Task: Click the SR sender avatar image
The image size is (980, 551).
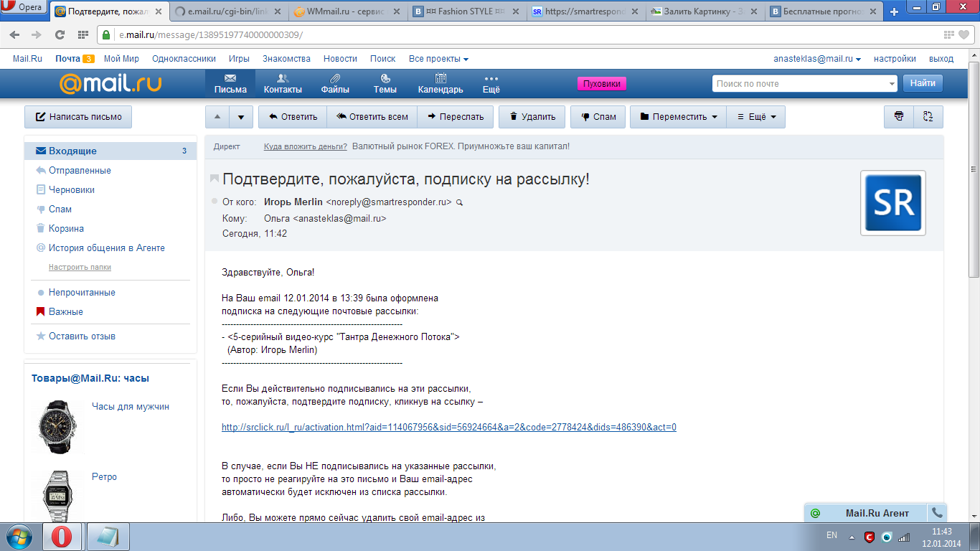Action: click(893, 203)
